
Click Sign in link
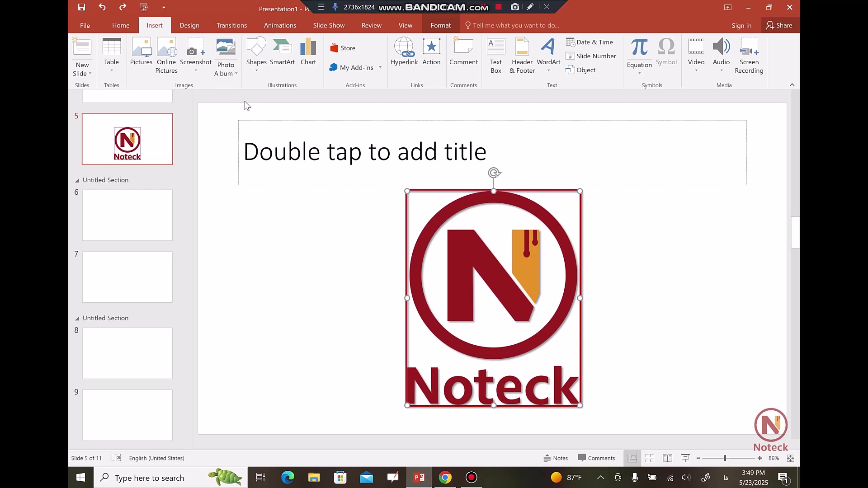[741, 25]
